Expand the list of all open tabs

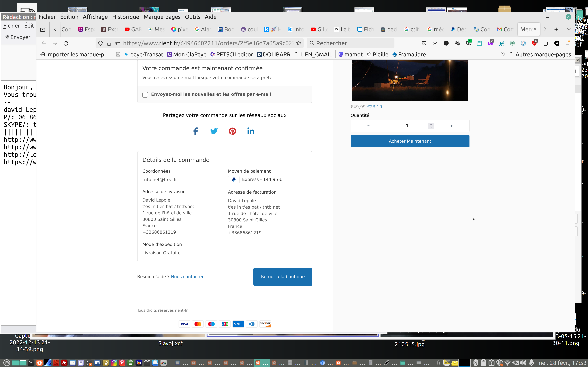(569, 29)
